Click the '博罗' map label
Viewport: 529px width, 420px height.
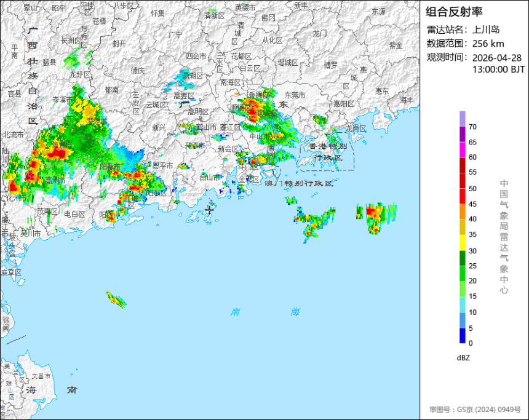click(330, 65)
